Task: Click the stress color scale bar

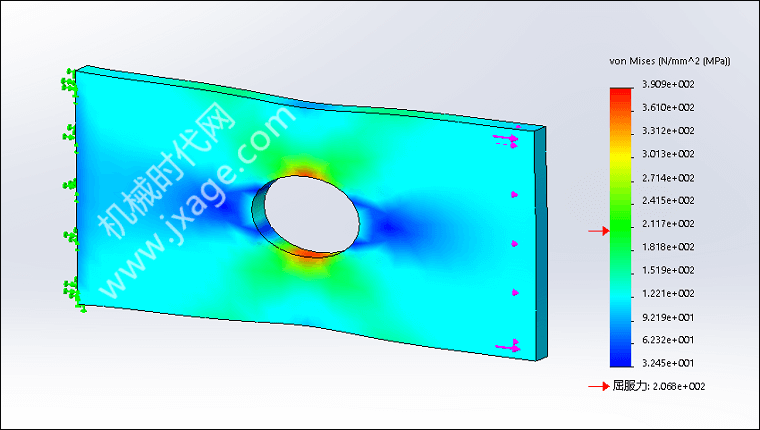Action: tap(621, 227)
